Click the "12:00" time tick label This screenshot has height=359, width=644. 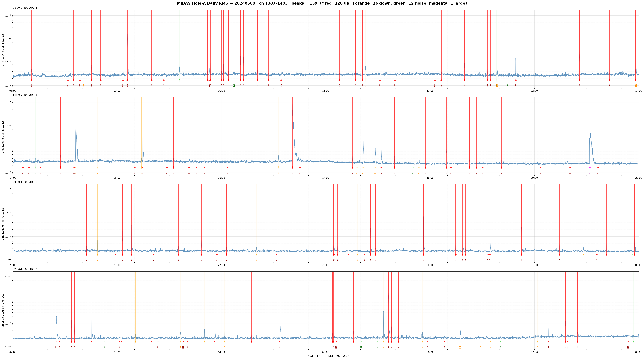(430, 91)
